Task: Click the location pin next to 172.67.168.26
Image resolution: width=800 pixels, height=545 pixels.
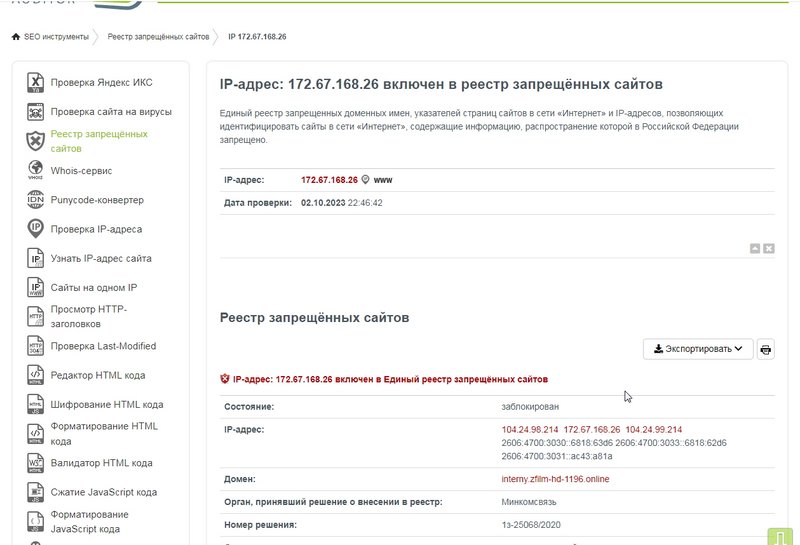Action: pos(365,180)
